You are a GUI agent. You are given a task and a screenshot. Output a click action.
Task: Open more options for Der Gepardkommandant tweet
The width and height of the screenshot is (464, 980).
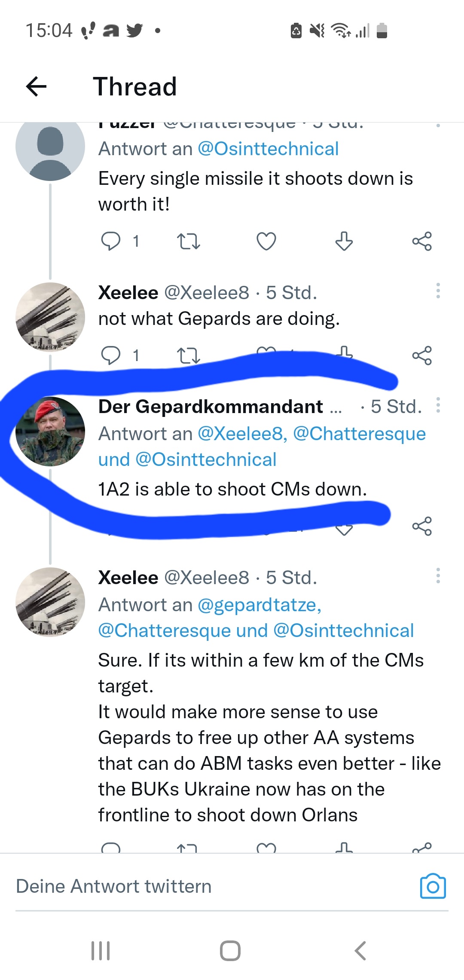[x=438, y=405]
